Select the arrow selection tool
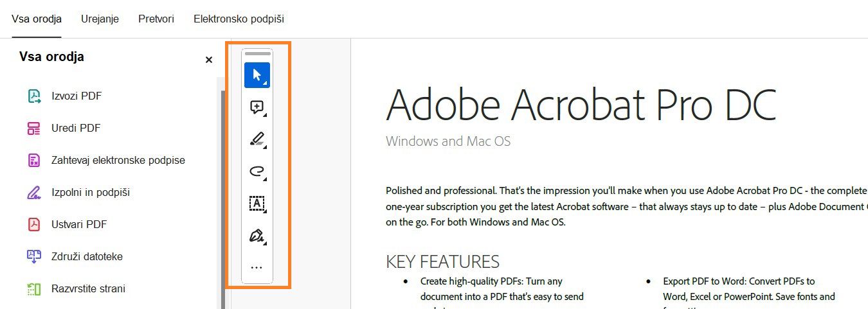 (x=257, y=75)
